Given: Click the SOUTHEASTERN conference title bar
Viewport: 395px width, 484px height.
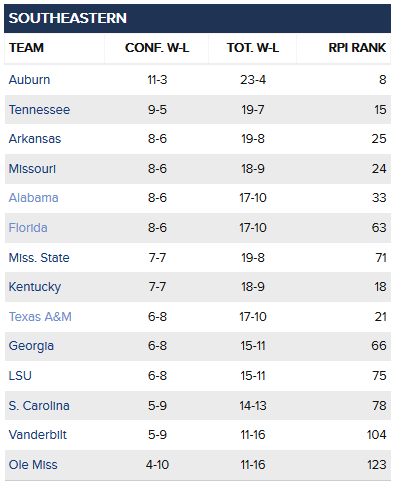Looking at the screenshot, I should click(x=197, y=18).
